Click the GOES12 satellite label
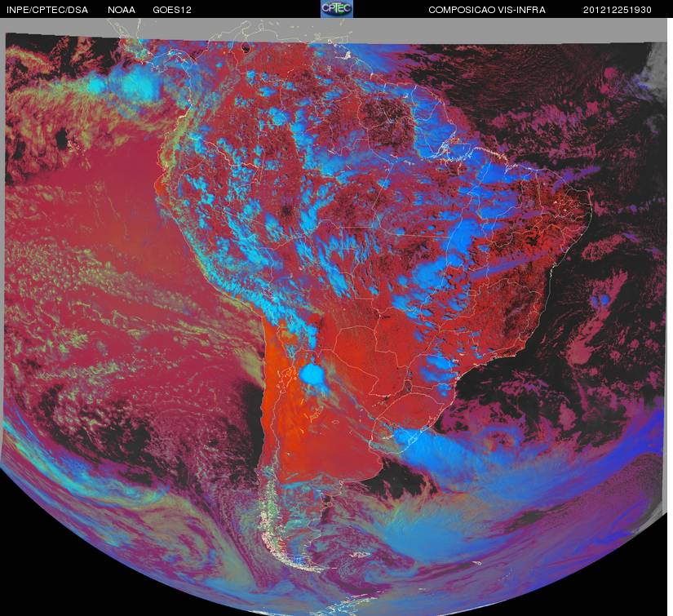This screenshot has width=673, height=616. [172, 10]
